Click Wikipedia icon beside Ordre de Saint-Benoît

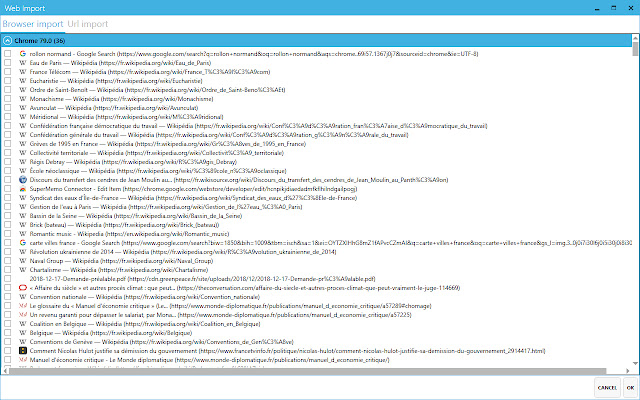click(23, 90)
